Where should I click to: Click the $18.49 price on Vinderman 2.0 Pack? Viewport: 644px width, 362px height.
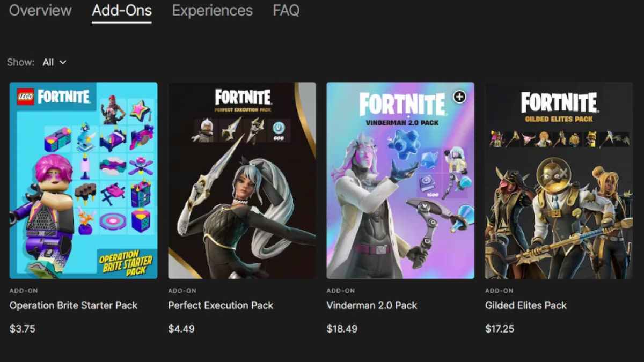pyautogui.click(x=342, y=329)
